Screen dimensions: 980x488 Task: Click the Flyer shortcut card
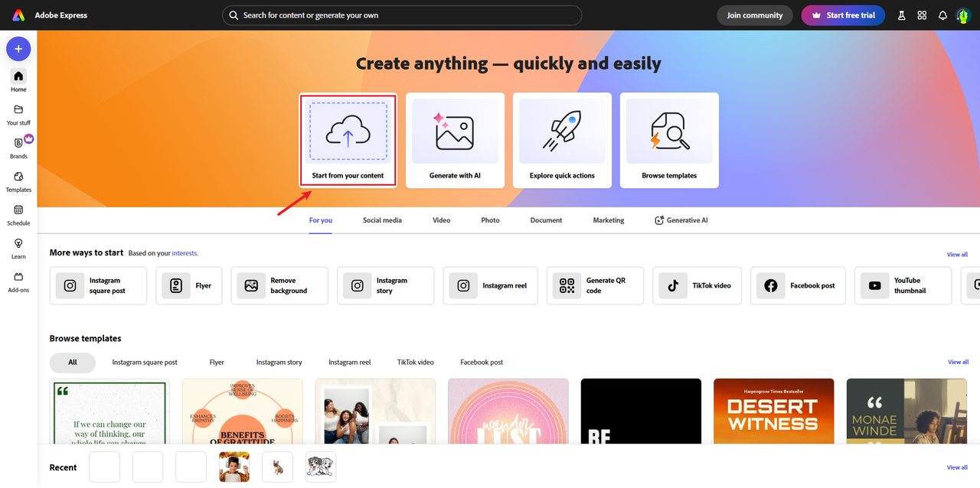189,285
